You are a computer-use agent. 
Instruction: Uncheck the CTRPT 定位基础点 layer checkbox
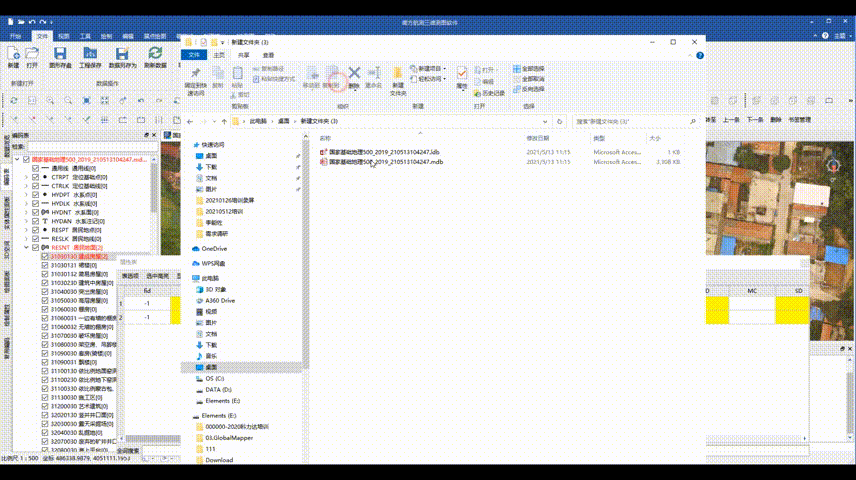pos(36,177)
